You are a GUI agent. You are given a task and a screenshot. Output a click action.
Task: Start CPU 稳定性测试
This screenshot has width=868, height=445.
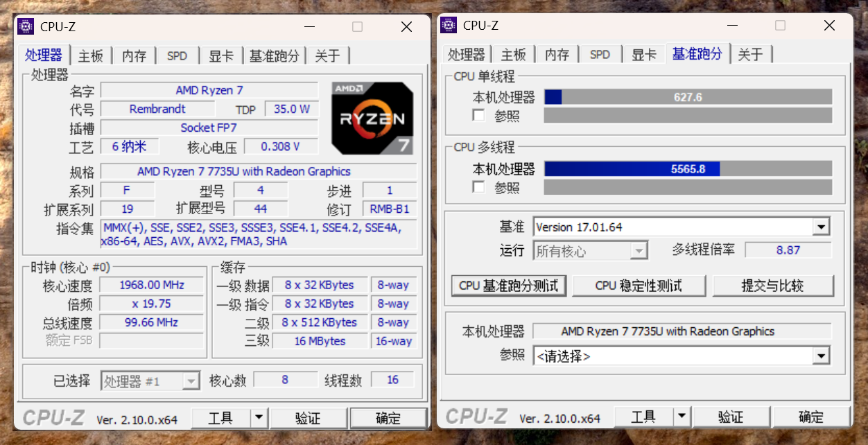coord(639,286)
